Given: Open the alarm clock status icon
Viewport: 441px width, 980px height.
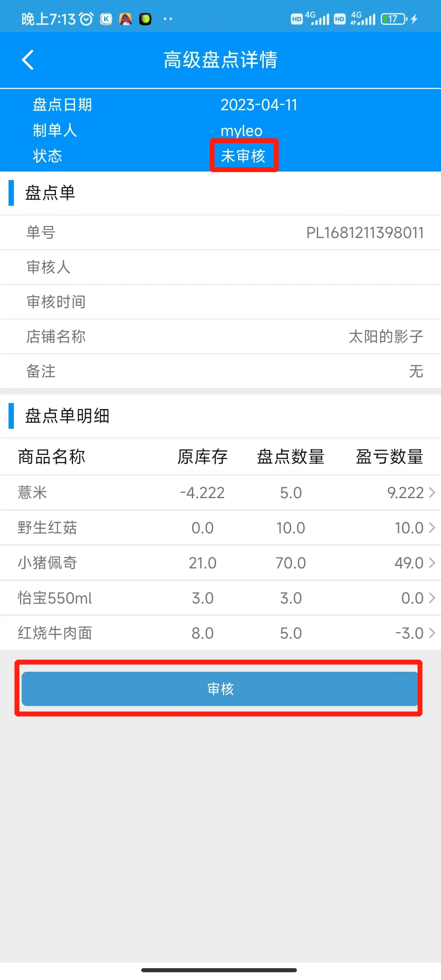Looking at the screenshot, I should 86,19.
